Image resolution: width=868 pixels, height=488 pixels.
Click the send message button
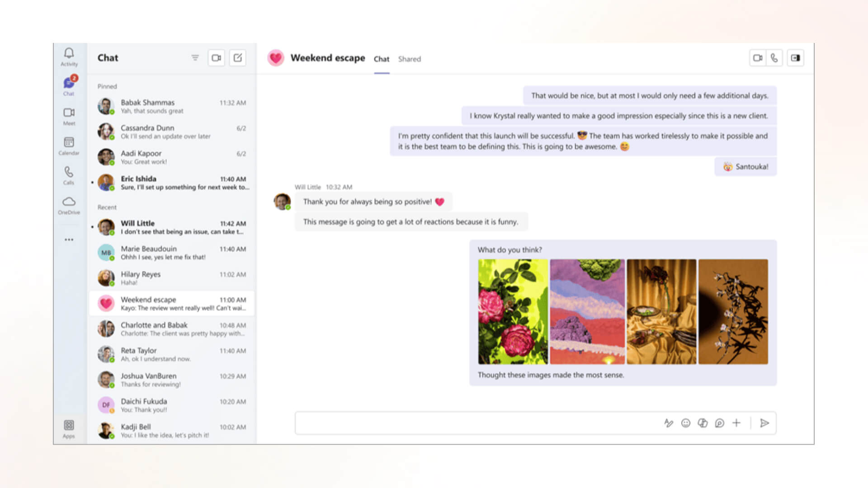pyautogui.click(x=764, y=422)
